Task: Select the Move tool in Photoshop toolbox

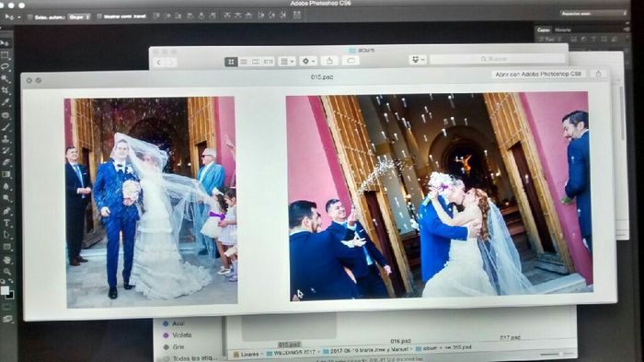Action: 6,42
